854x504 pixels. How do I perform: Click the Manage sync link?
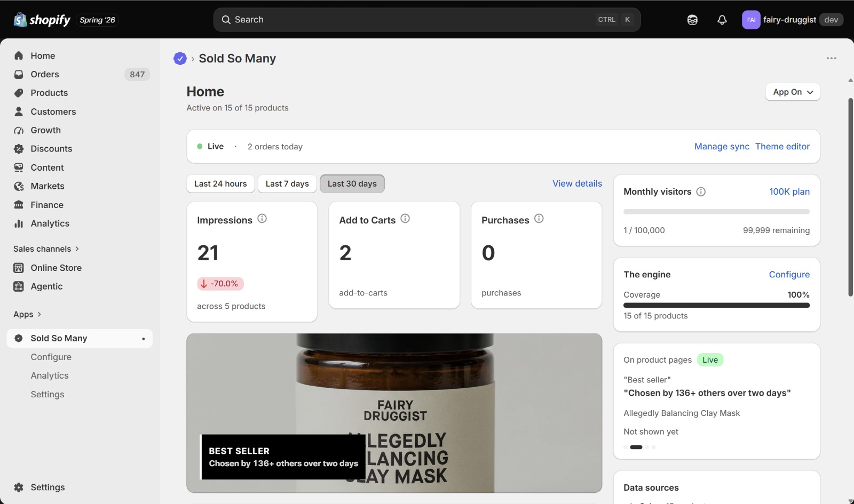coord(722,146)
